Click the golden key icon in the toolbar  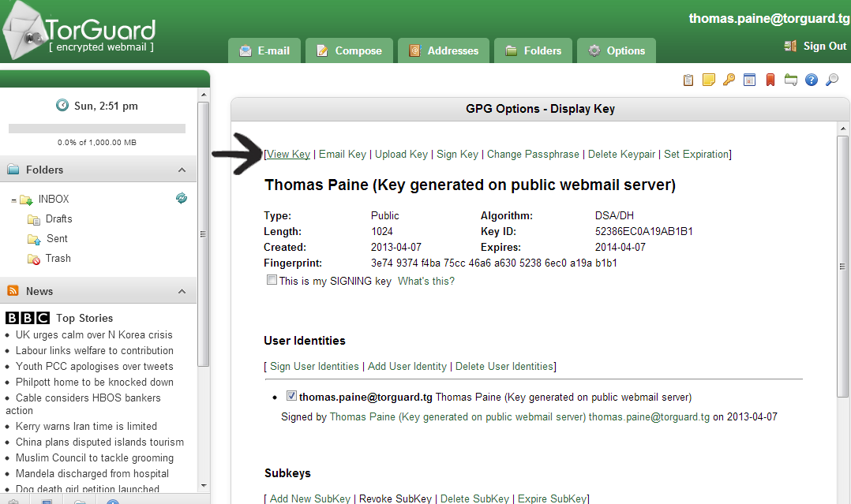point(729,80)
